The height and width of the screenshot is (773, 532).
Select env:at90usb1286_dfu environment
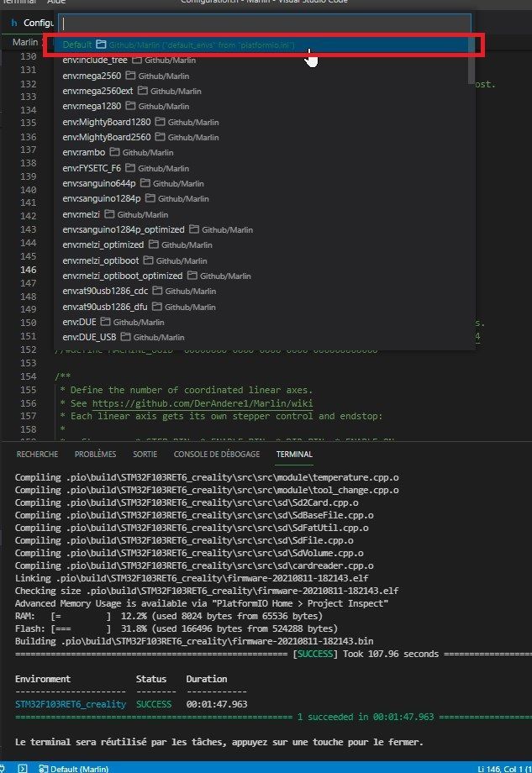264,307
